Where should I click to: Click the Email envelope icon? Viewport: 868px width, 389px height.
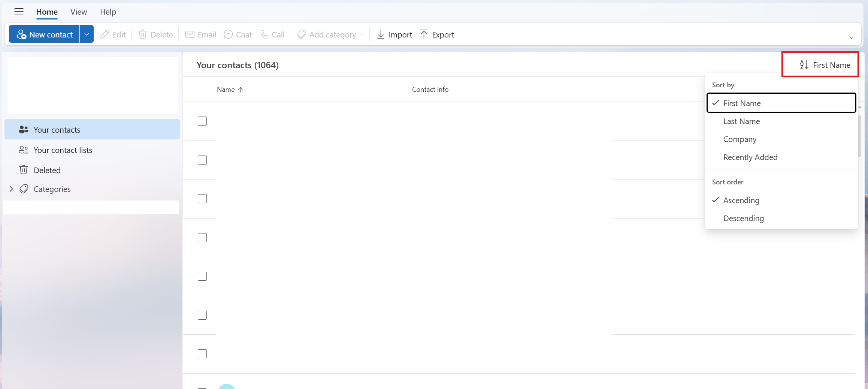coord(190,34)
